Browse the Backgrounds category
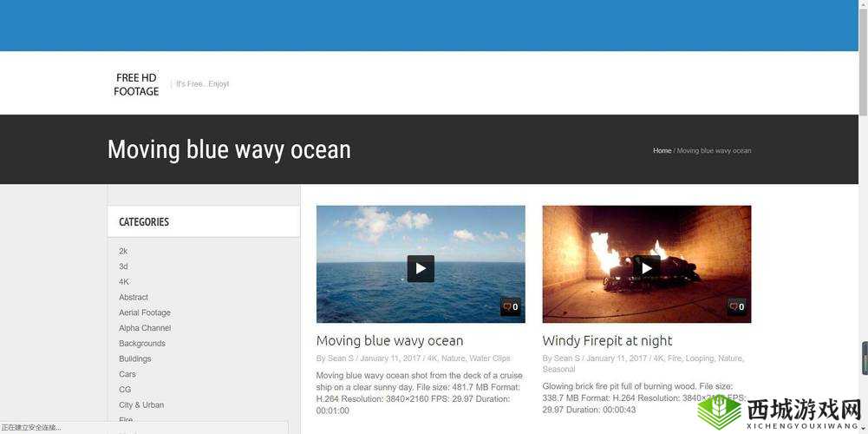 (141, 344)
